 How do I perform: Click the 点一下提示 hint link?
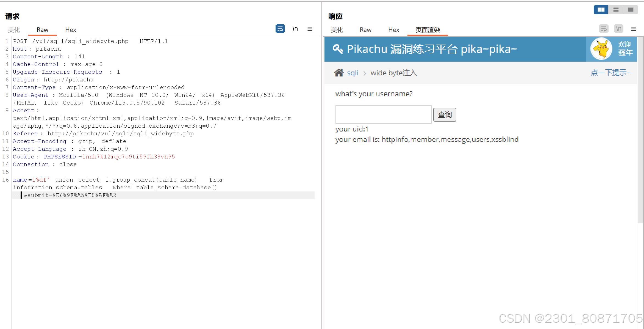coord(610,73)
